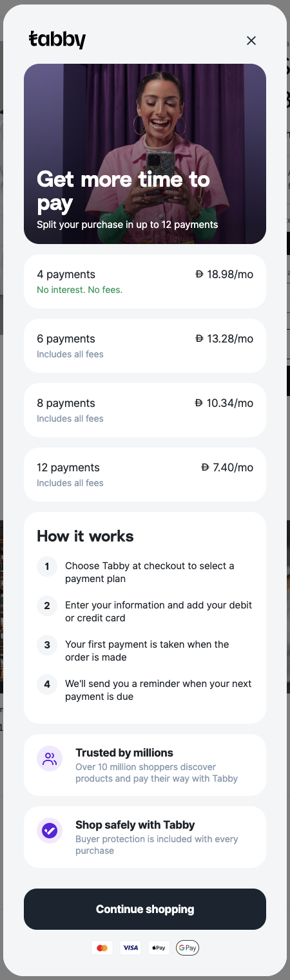Viewport: 290px width, 980px height.
Task: Close the Tabby popup with the X icon
Action: pyautogui.click(x=251, y=41)
